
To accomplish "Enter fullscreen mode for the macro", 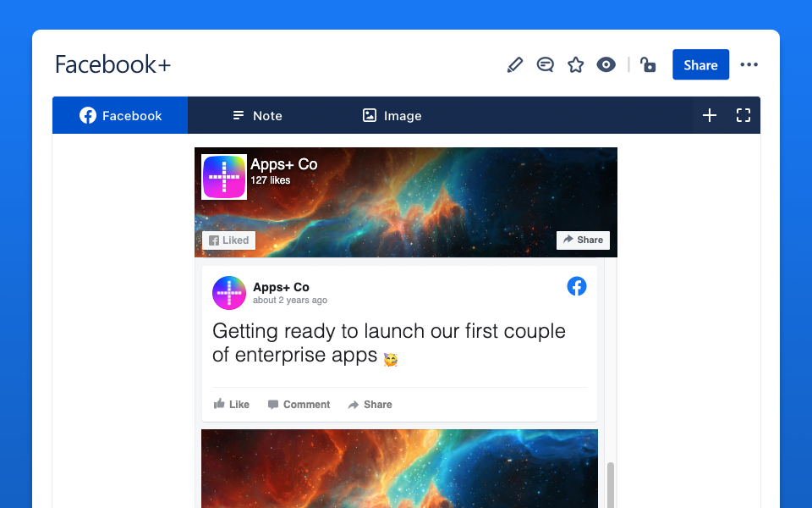I will tap(743, 115).
